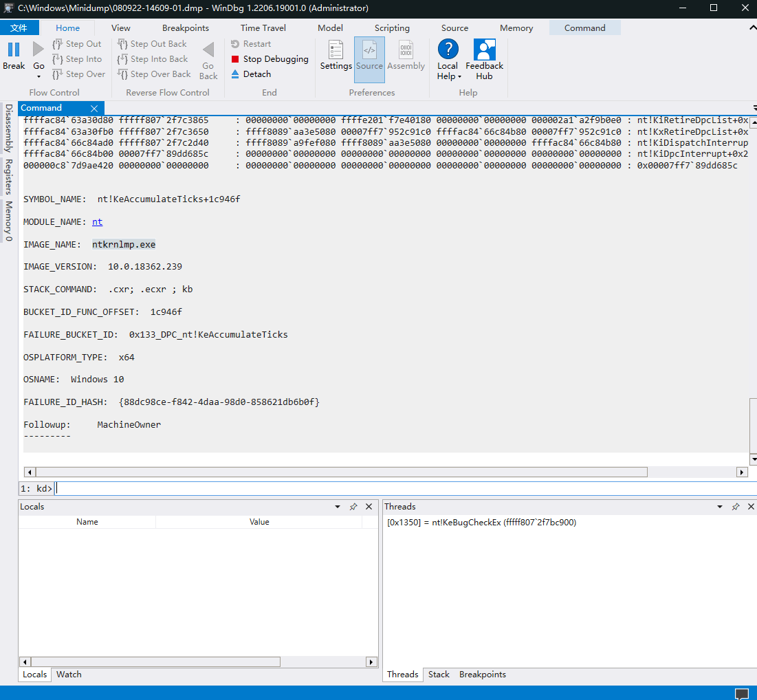This screenshot has width=757, height=700.
Task: Pin the Locals panel
Action: coord(353,507)
